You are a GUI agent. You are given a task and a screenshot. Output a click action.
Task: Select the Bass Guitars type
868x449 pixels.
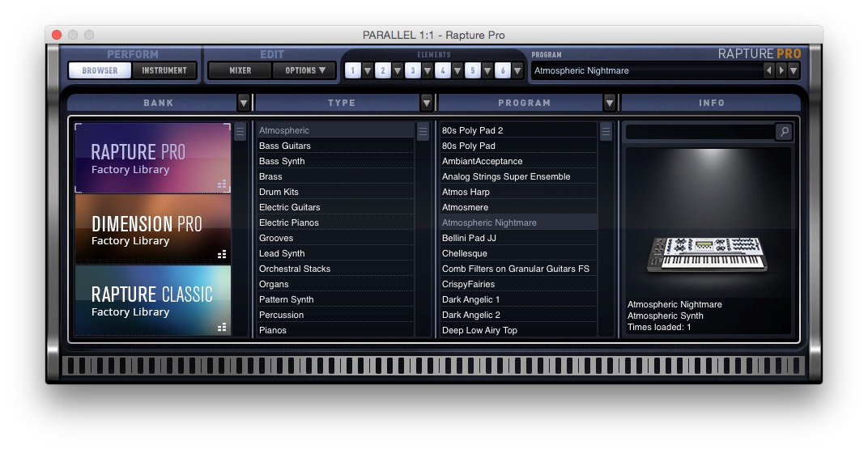[x=335, y=146]
